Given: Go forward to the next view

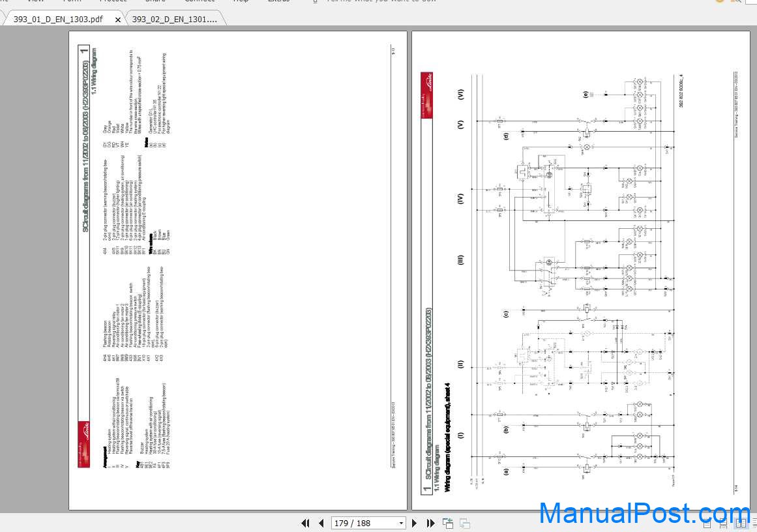Looking at the screenshot, I should pos(465,524).
